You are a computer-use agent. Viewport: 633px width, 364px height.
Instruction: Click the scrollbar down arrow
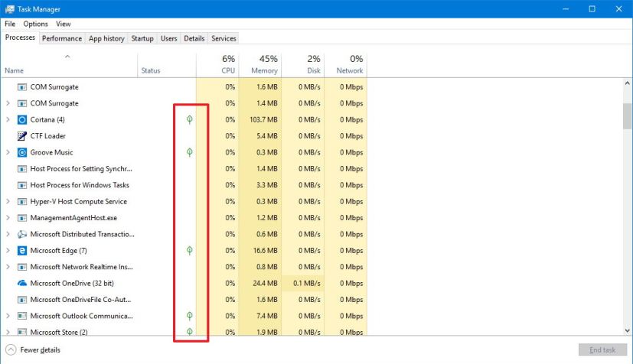click(x=628, y=330)
